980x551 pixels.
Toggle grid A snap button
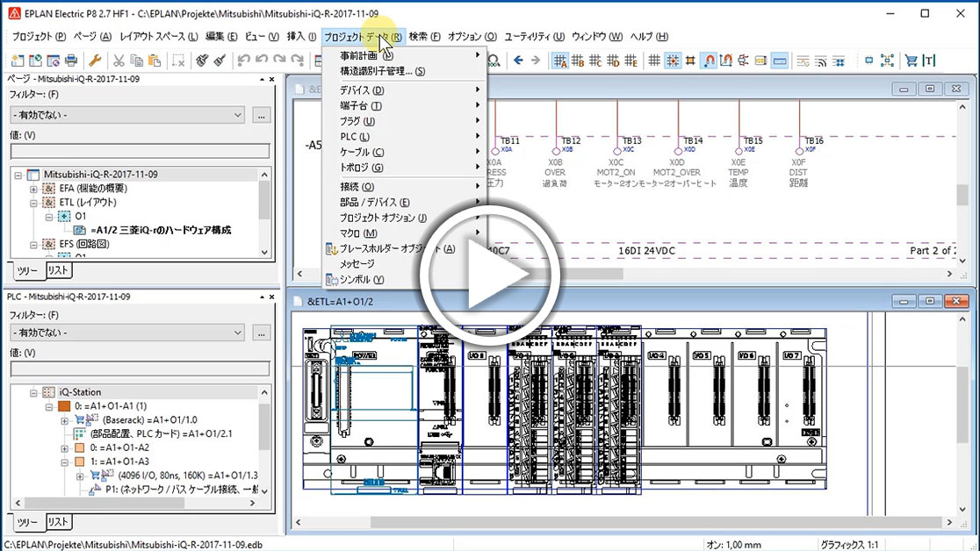(560, 61)
